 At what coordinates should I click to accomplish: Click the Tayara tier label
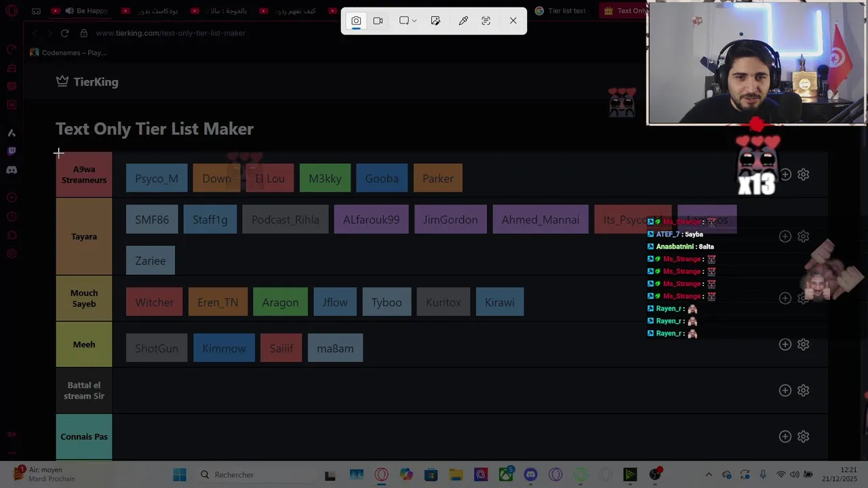[84, 237]
